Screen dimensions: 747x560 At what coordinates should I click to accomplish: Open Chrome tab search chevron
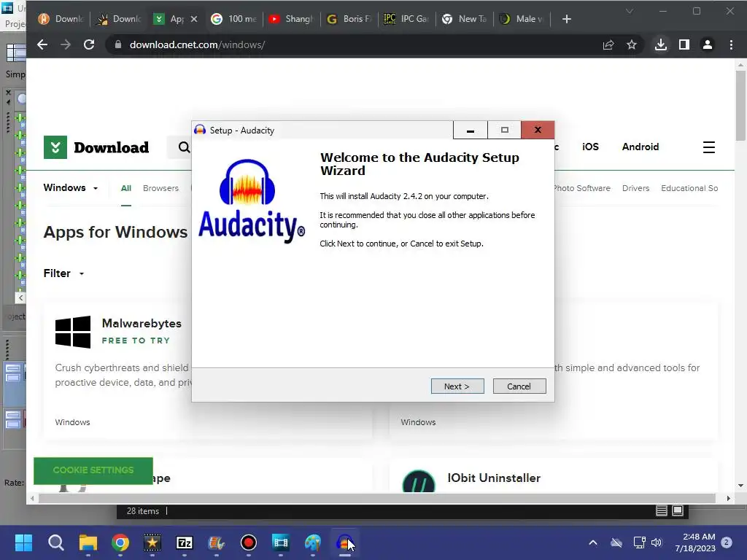[x=630, y=11]
